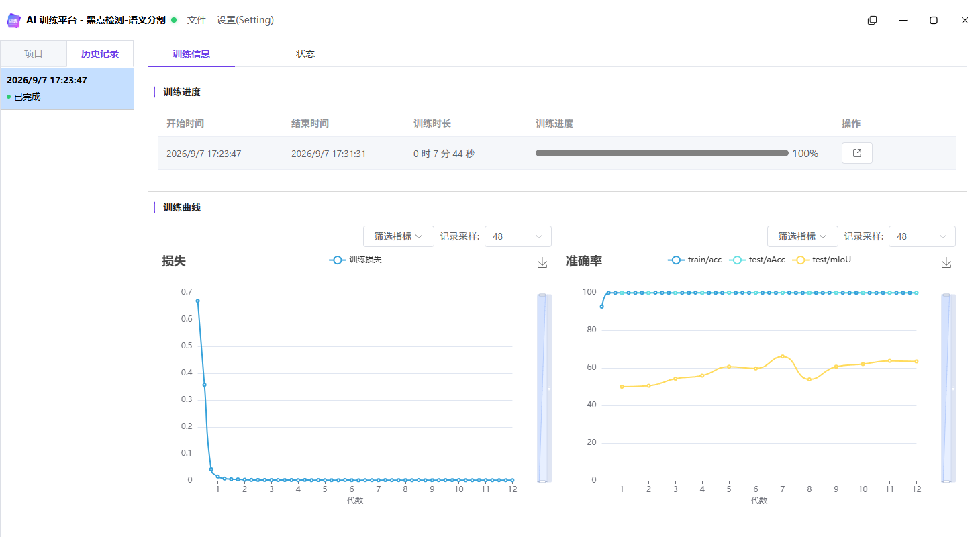
Task: Click the loss data point at 0.35
Action: 204,385
